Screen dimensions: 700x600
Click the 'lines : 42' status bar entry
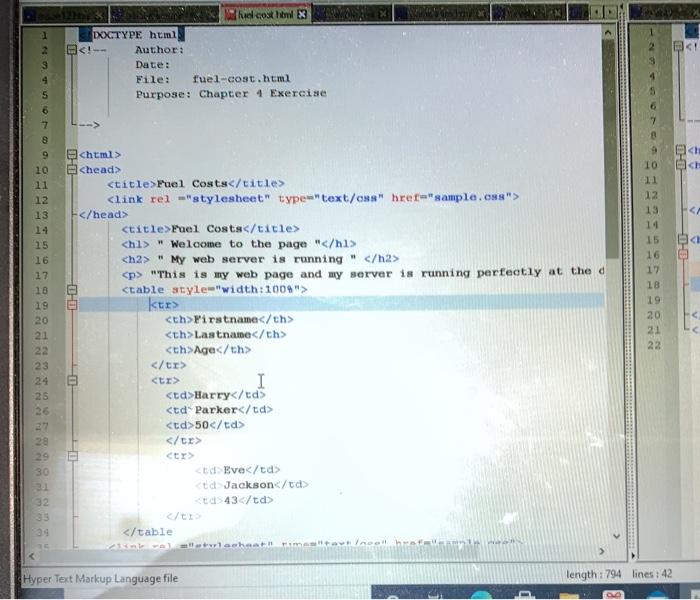click(652, 574)
